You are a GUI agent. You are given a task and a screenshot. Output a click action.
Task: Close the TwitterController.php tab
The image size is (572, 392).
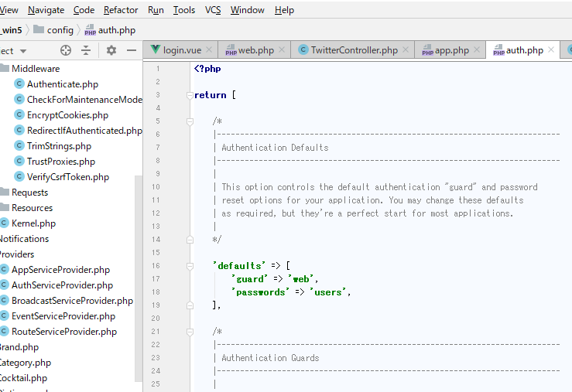406,50
